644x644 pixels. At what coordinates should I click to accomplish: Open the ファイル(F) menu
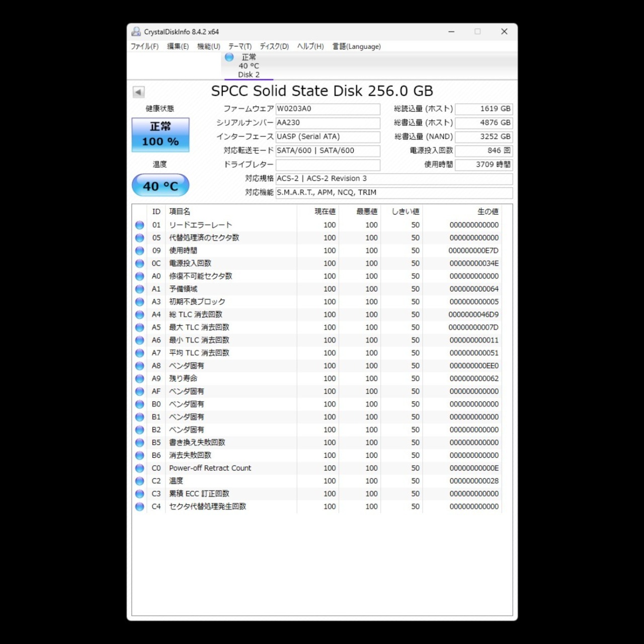click(144, 46)
